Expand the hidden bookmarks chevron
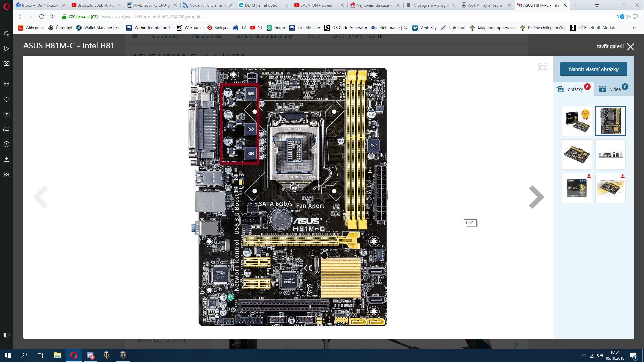 (634, 28)
